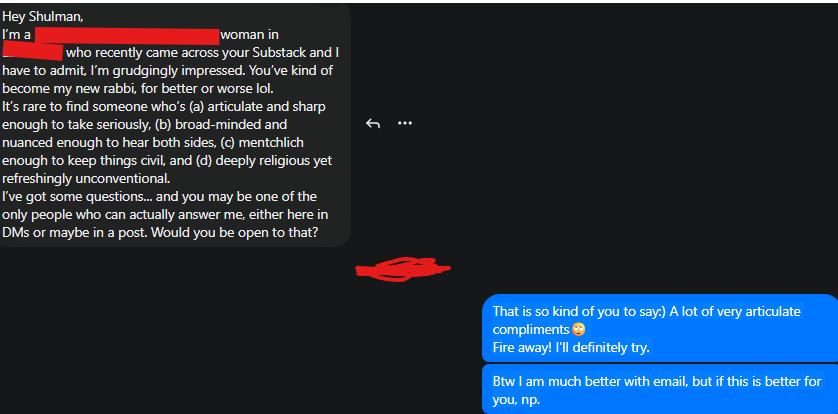Select the blue bubble starting "Btw I am much better"
The image size is (838, 414).
click(x=659, y=389)
